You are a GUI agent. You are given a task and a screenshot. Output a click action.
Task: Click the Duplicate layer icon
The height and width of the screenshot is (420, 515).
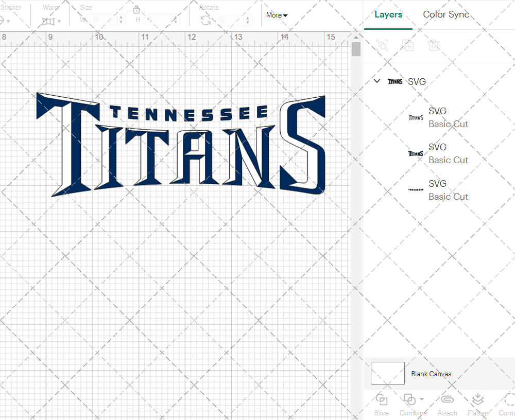tap(408, 45)
